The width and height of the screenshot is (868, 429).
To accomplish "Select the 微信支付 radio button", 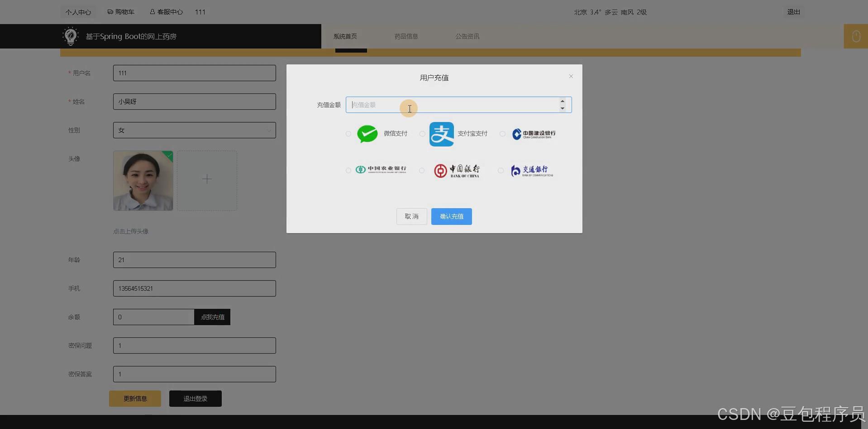I will (348, 133).
